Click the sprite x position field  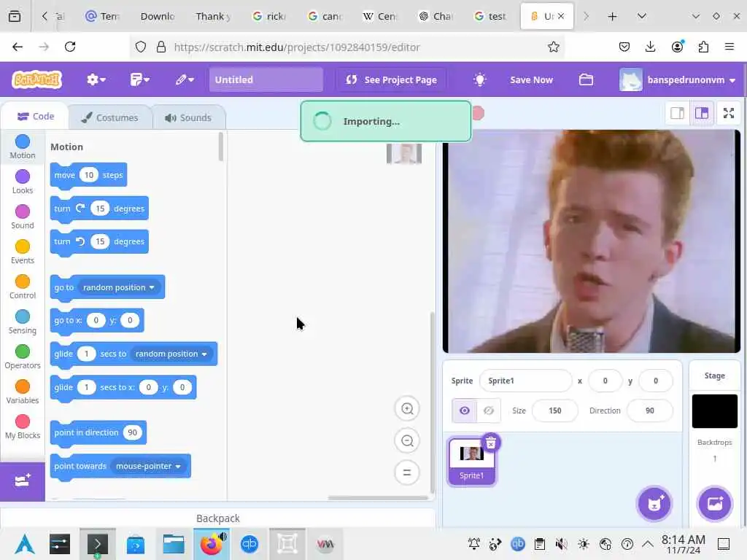[x=605, y=381]
